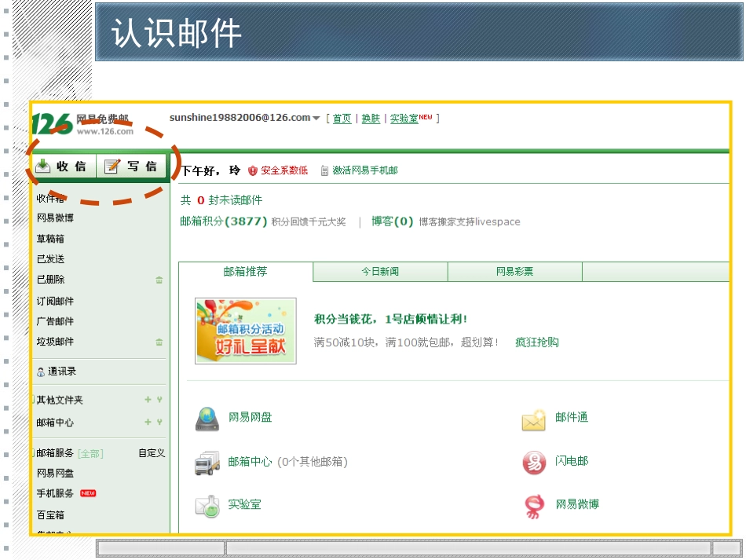Open the 邮件通 link
This screenshot has height=560, width=746.
(572, 417)
